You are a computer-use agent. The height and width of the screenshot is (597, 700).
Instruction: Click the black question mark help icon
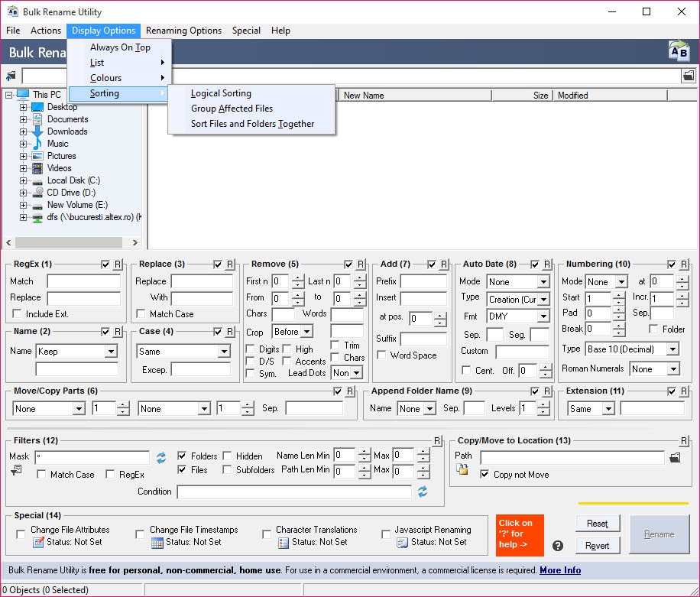558,546
